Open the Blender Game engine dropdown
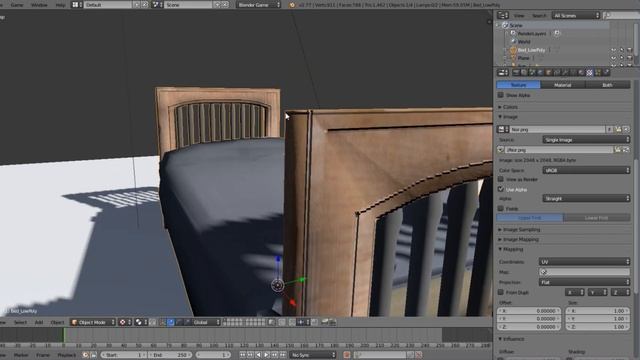This screenshot has width=640, height=360. (258, 5)
